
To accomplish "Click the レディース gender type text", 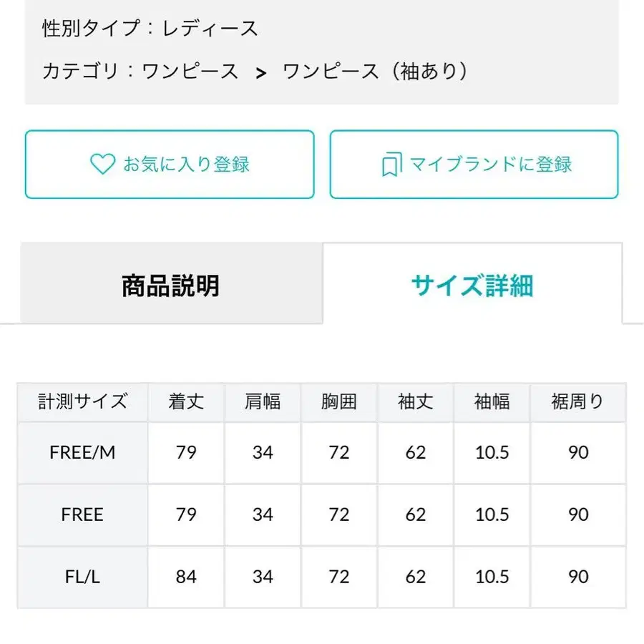I will 211,28.
